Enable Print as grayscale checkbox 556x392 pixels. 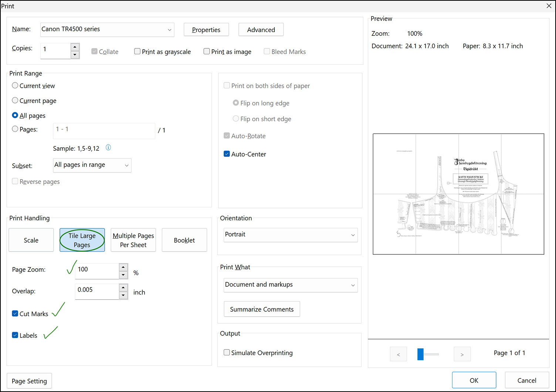tap(138, 51)
